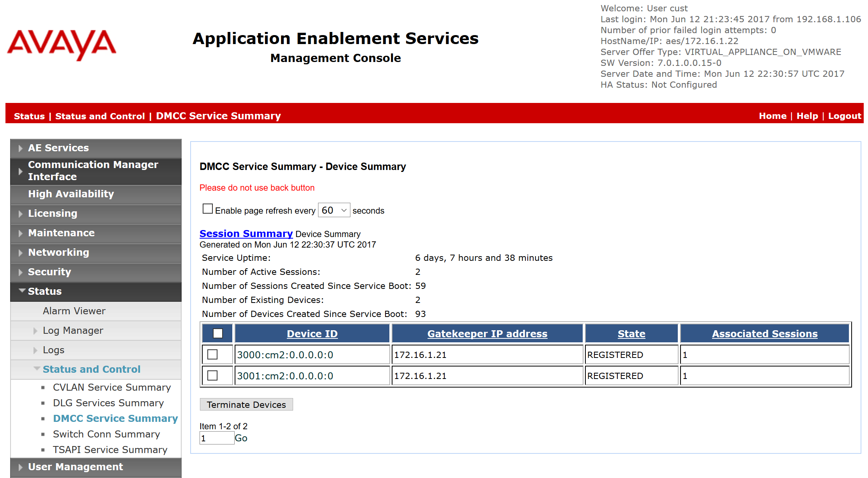
Task: Click Service Uptime value 6 days, 7 hours
Action: click(x=484, y=258)
